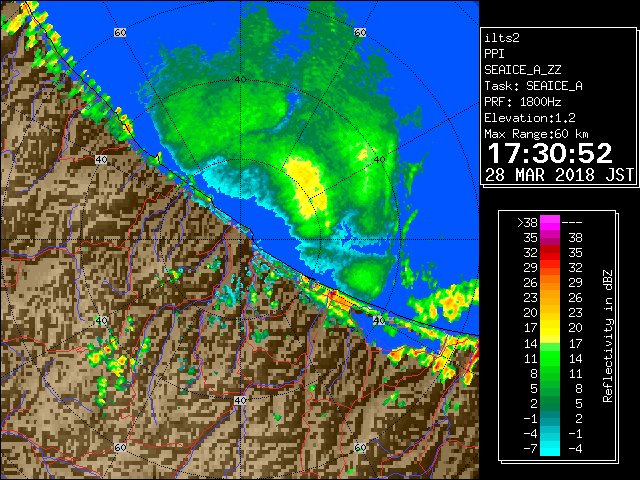Click the '60' ring label in upper-right map
This screenshot has width=640, height=480.
coord(360,32)
